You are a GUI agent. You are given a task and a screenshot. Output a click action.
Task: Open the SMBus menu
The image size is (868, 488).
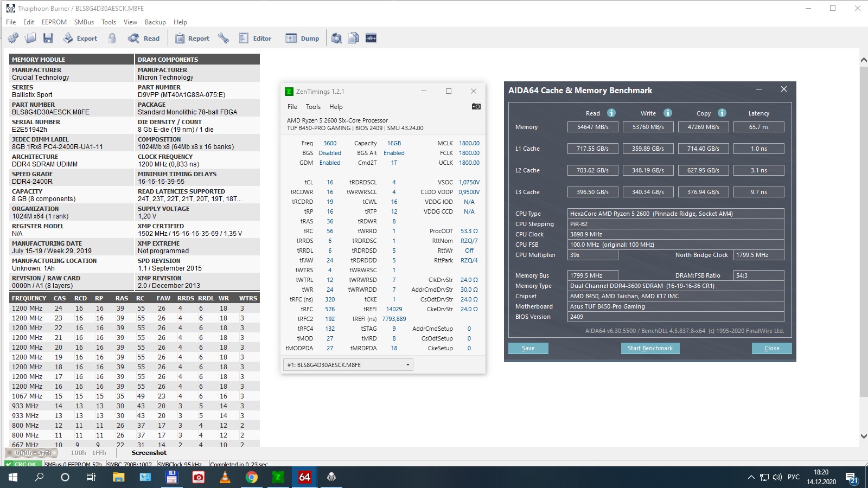pos(84,22)
